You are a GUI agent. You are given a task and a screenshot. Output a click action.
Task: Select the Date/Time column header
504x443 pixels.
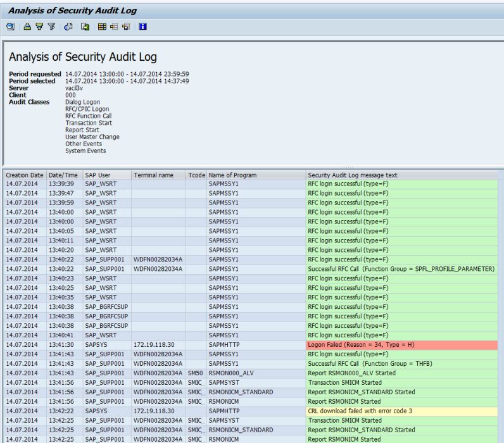pyautogui.click(x=65, y=175)
